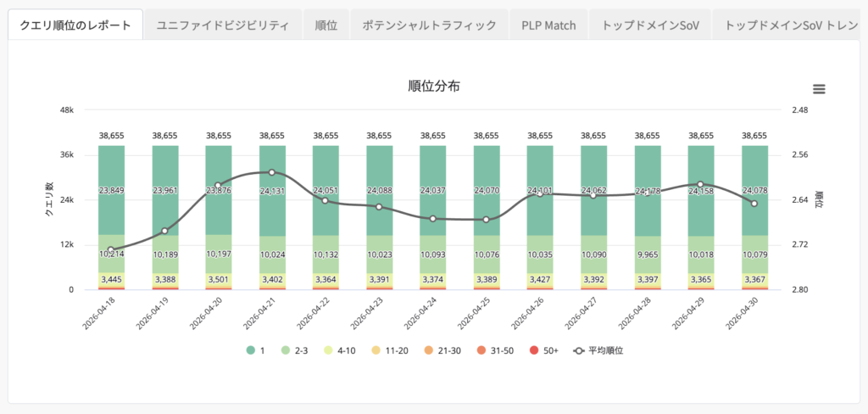The image size is (868, 414).
Task: Click the 2026-04-24 green bar segment
Action: pyautogui.click(x=433, y=190)
